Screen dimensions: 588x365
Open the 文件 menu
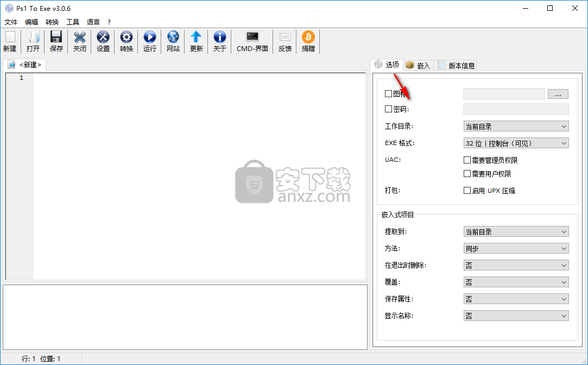[11, 22]
